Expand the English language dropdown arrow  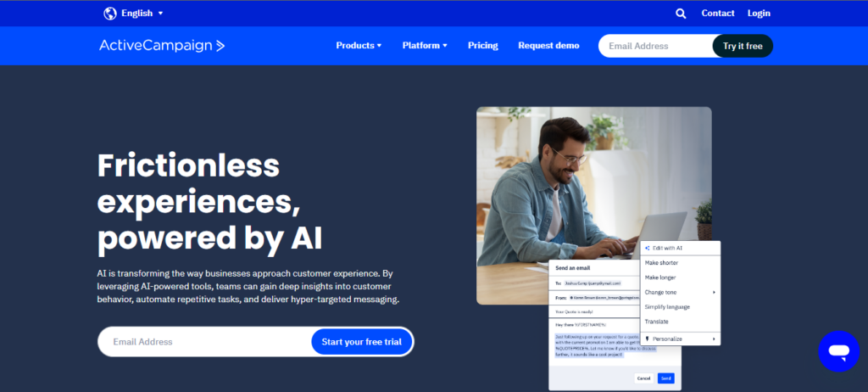tap(160, 14)
